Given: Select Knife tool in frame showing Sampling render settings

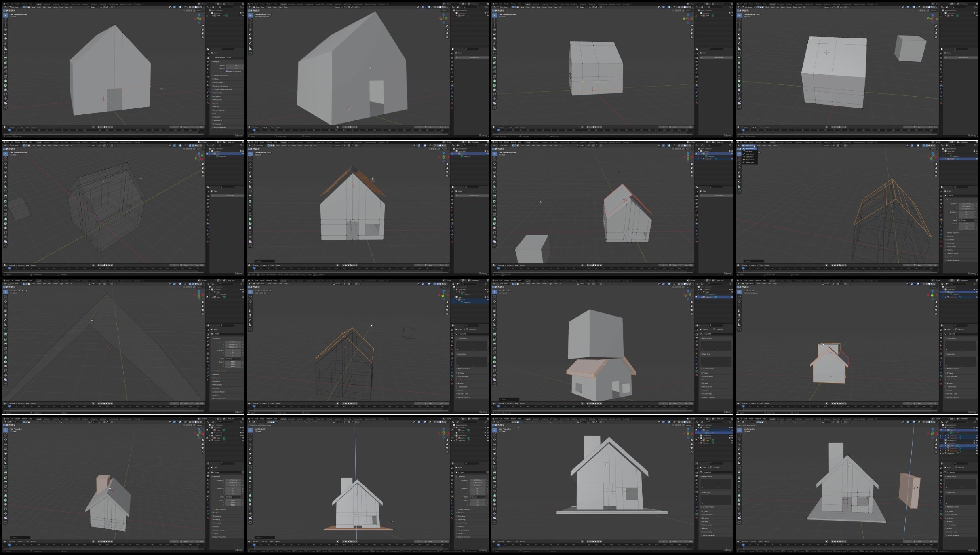Looking at the screenshot, I should click(5, 76).
